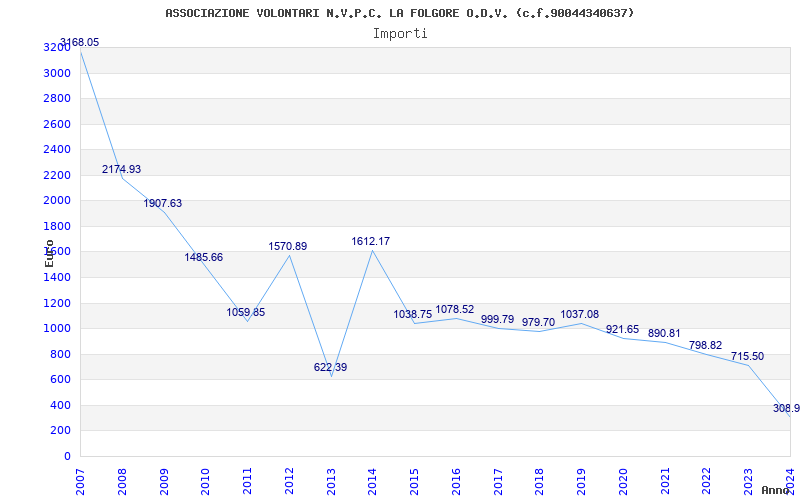The height and width of the screenshot is (500, 800).
Task: Select the 1200 y-axis tick label
Action: coord(57,303)
